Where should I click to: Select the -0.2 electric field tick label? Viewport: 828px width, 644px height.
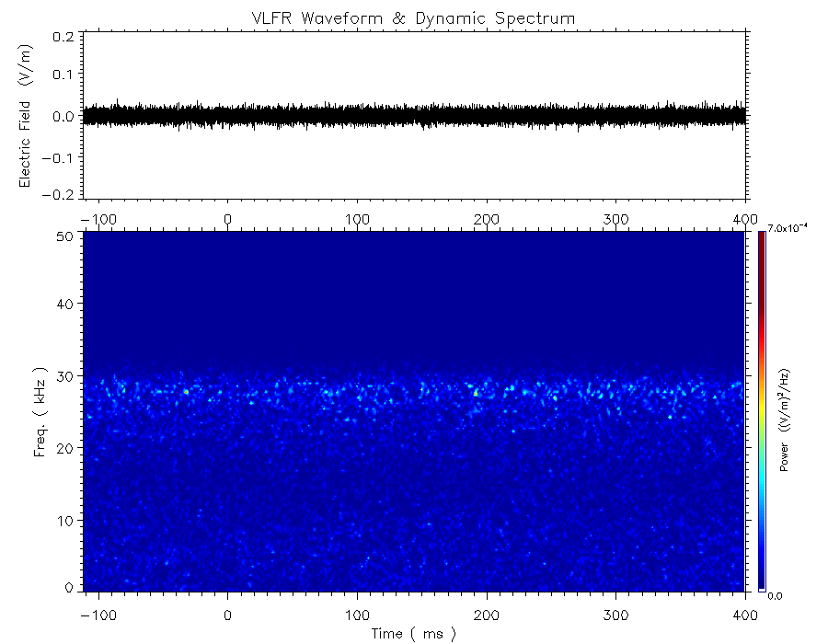(61, 194)
